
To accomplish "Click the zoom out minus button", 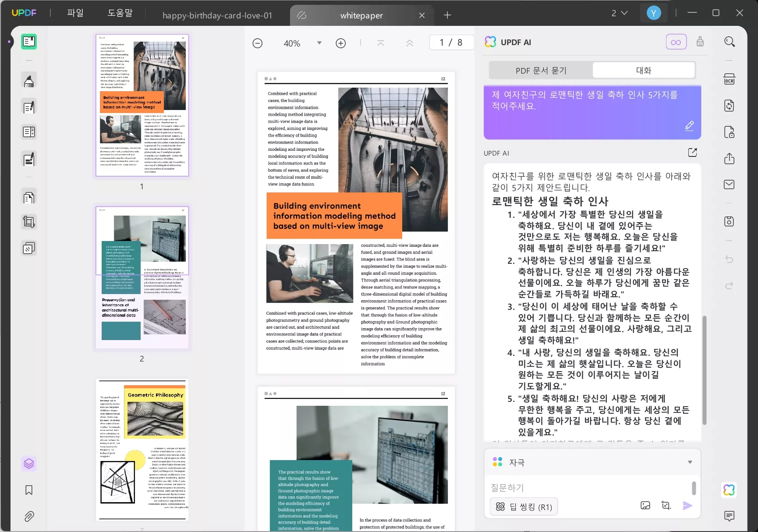I will [258, 43].
